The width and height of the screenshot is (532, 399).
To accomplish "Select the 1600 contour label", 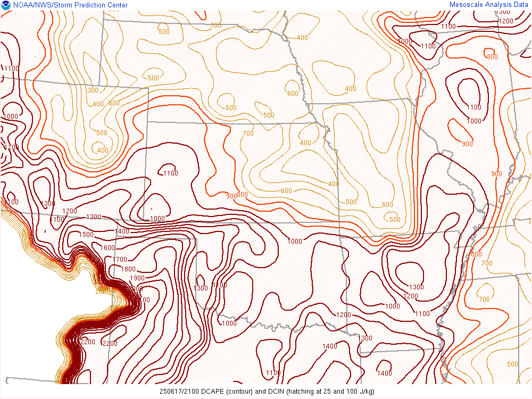I will point(107,248).
